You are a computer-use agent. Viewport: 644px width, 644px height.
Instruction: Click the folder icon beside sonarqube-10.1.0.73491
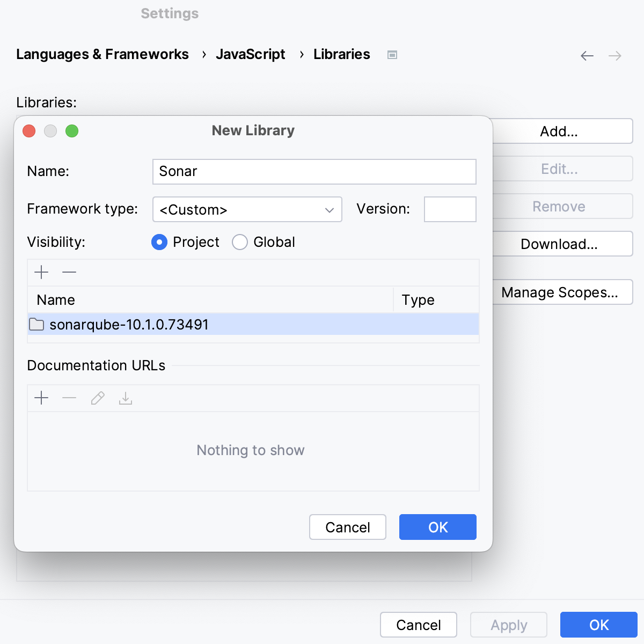(x=36, y=324)
